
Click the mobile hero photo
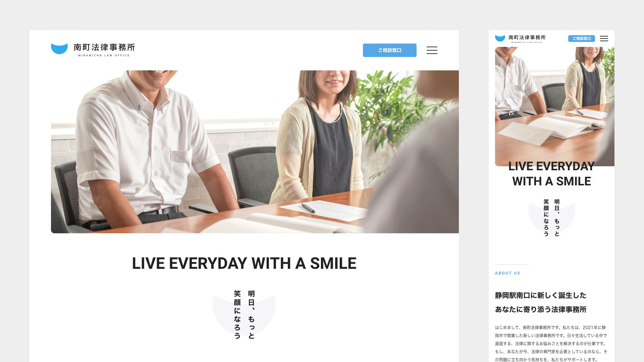pos(555,107)
